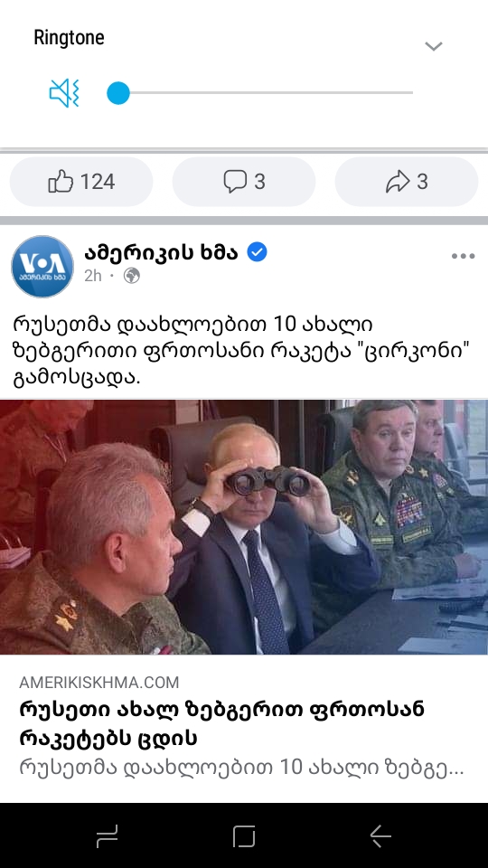Open article headline რუსეთი ახალ ზებგერით

[222, 723]
